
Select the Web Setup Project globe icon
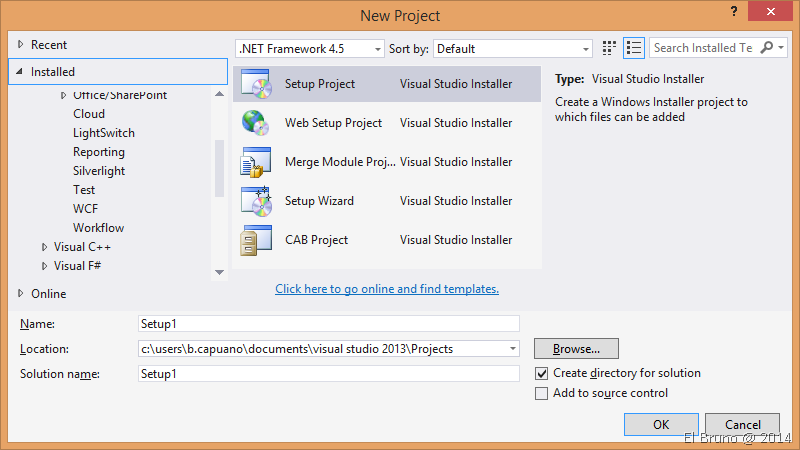(x=256, y=123)
